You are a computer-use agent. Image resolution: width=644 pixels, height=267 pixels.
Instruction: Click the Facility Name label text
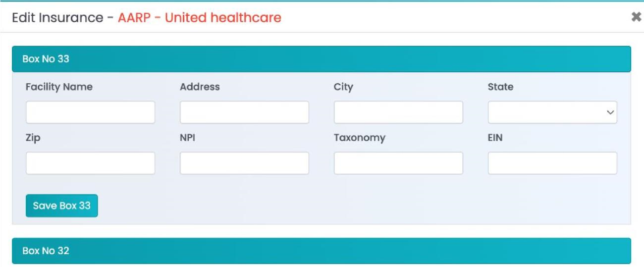tap(59, 87)
